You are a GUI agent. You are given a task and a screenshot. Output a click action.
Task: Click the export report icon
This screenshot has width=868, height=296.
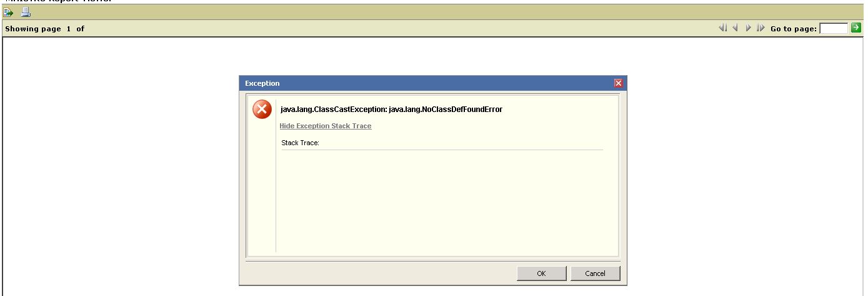9,12
